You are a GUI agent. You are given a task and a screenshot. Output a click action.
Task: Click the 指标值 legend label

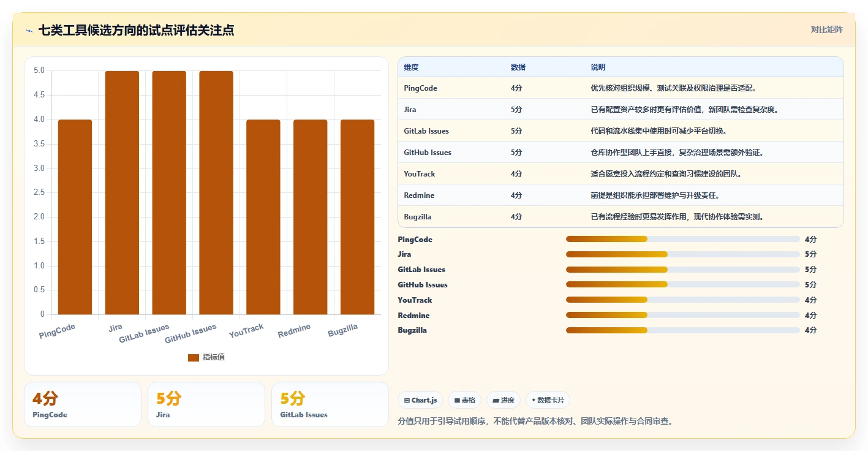[214, 357]
